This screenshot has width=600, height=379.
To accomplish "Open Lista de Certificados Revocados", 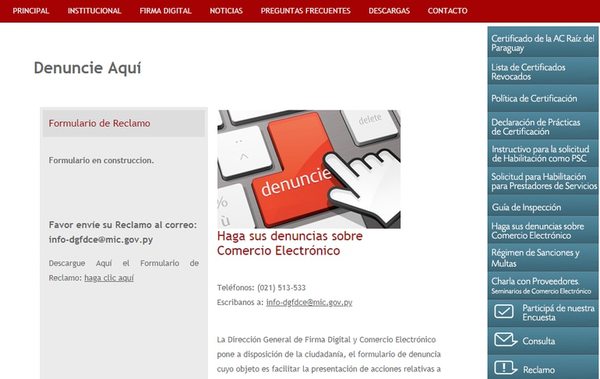I will click(543, 72).
